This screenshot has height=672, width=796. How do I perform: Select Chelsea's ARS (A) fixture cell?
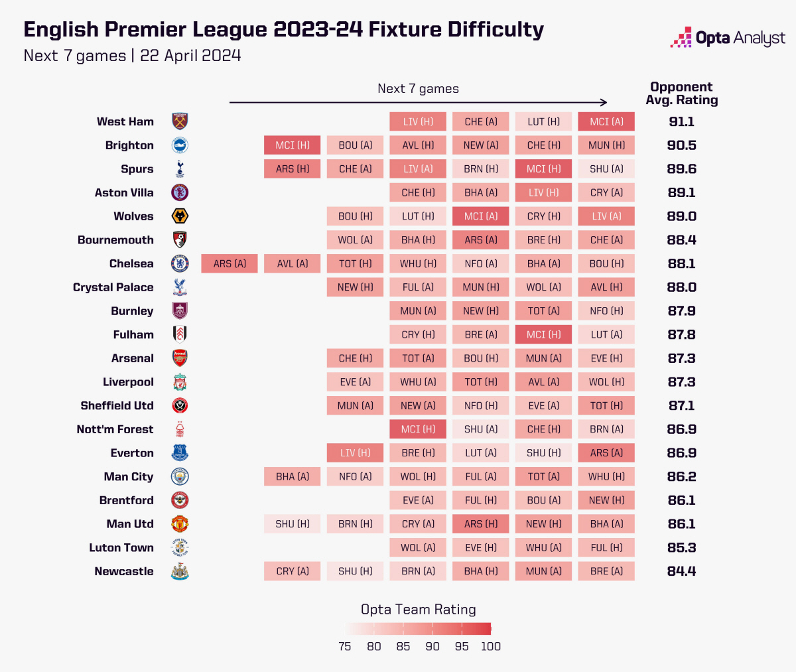pyautogui.click(x=230, y=263)
